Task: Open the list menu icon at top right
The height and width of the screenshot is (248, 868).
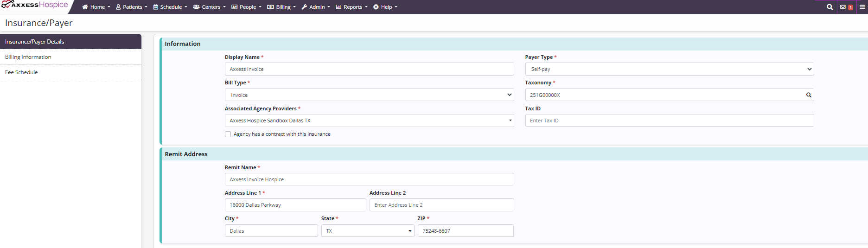Action: (862, 7)
